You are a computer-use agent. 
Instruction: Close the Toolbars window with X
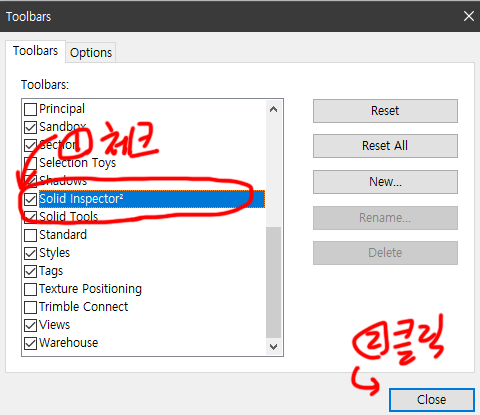coord(469,16)
